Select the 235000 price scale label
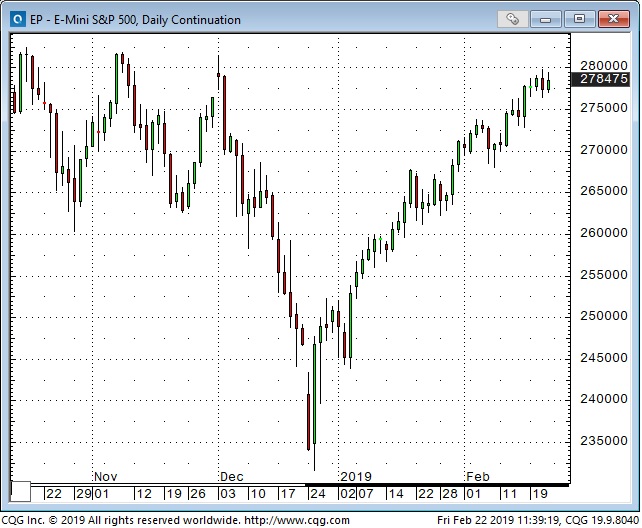The height and width of the screenshot is (528, 642). (x=604, y=441)
